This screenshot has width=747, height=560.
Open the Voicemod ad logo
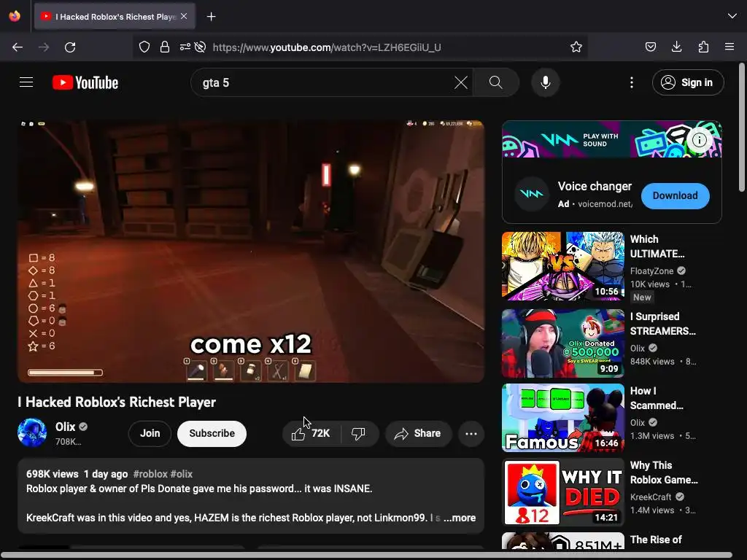[x=532, y=194]
